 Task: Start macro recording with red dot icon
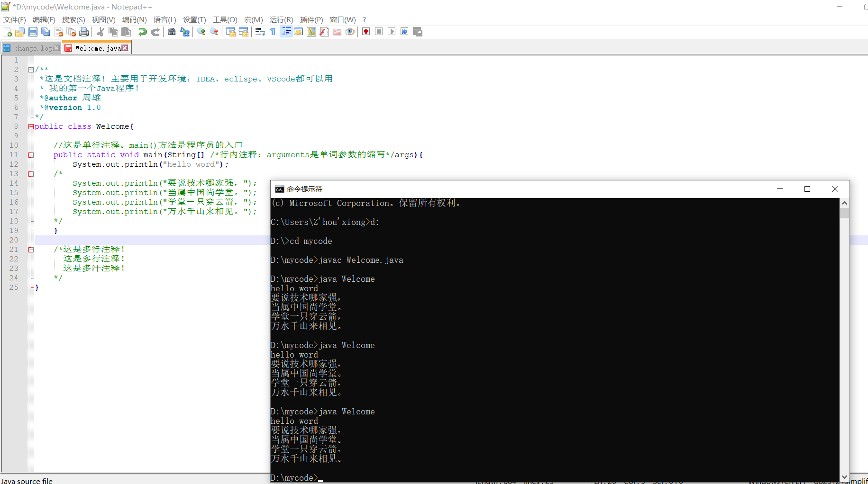point(366,32)
